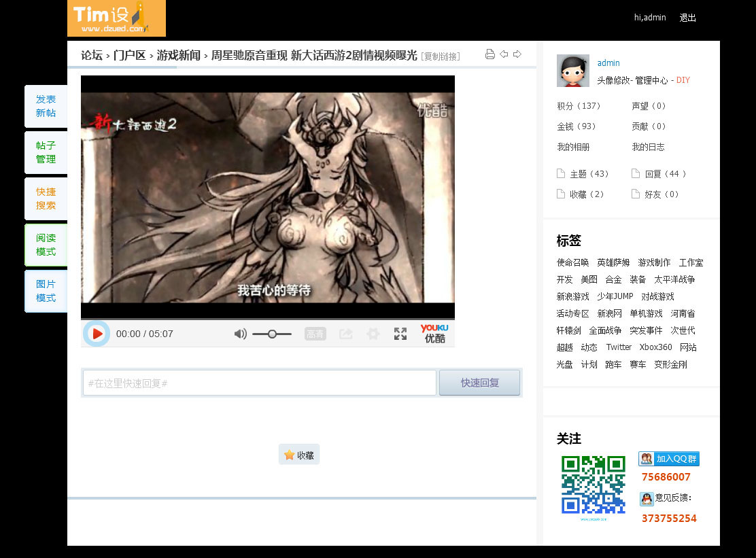The height and width of the screenshot is (558, 756).
Task: Go to 论坛 breadcrumb link
Action: coord(92,56)
